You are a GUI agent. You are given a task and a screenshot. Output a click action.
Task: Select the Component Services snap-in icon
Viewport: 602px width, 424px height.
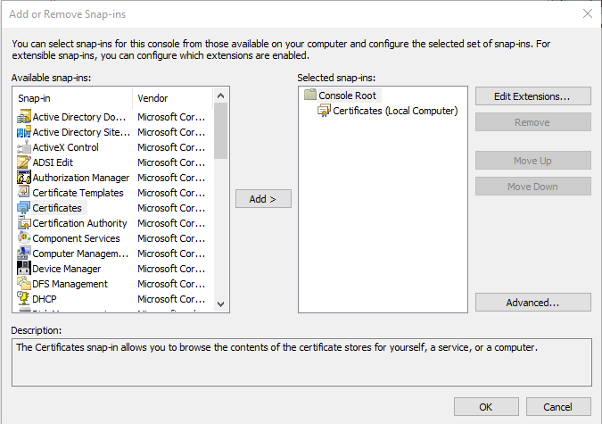[x=24, y=238]
